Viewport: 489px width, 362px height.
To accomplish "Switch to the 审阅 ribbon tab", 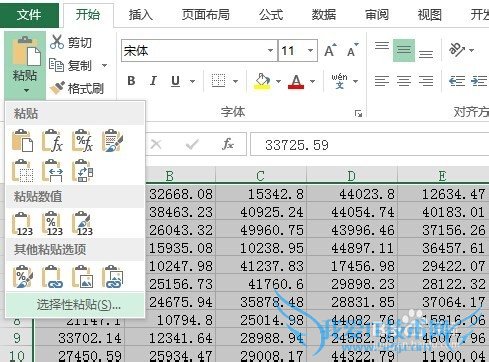I will tap(377, 14).
